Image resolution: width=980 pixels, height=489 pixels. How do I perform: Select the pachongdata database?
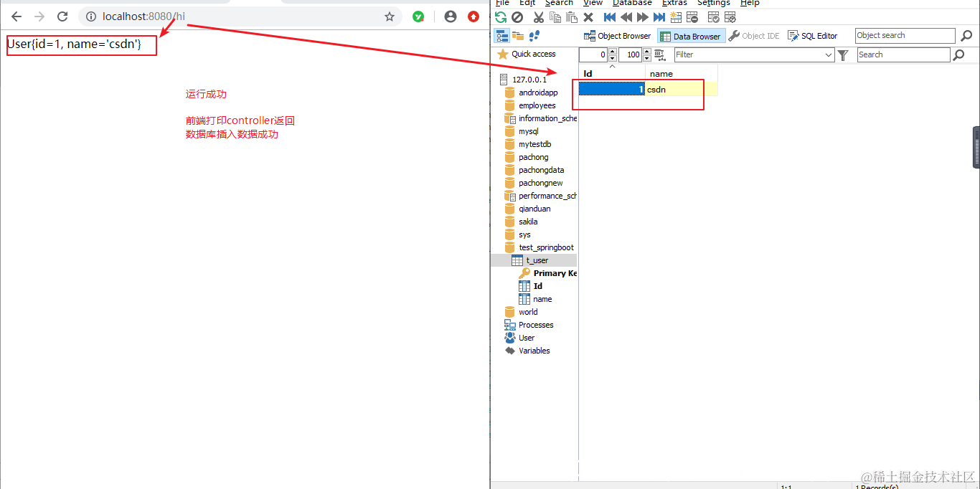pos(542,170)
